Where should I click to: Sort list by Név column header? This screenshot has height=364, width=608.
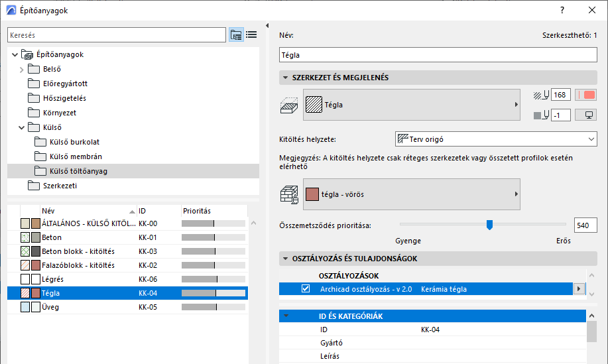[88, 211]
